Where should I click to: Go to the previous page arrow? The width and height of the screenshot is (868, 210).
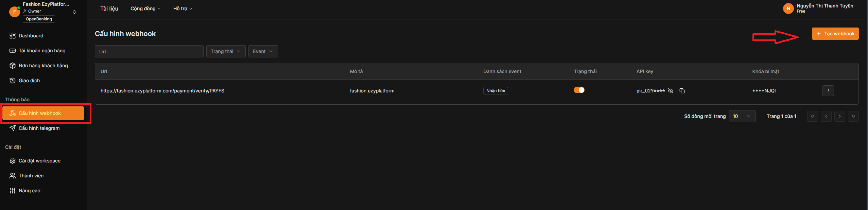(x=826, y=116)
